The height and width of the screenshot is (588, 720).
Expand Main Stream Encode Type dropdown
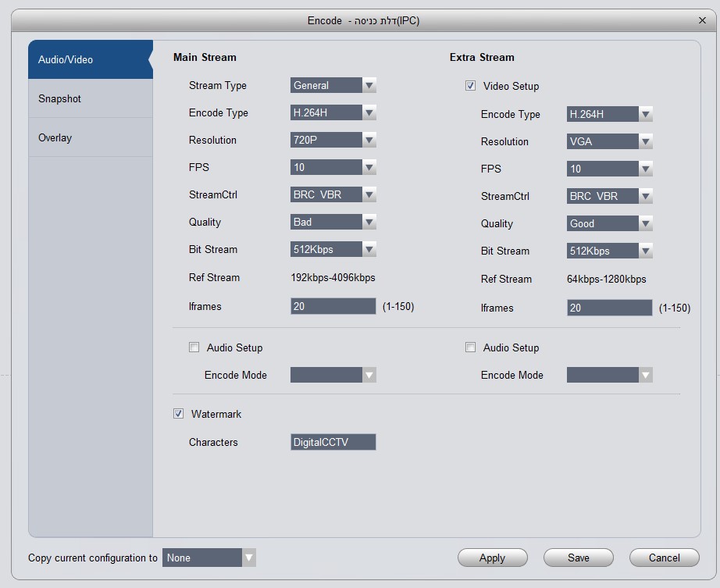click(x=333, y=112)
